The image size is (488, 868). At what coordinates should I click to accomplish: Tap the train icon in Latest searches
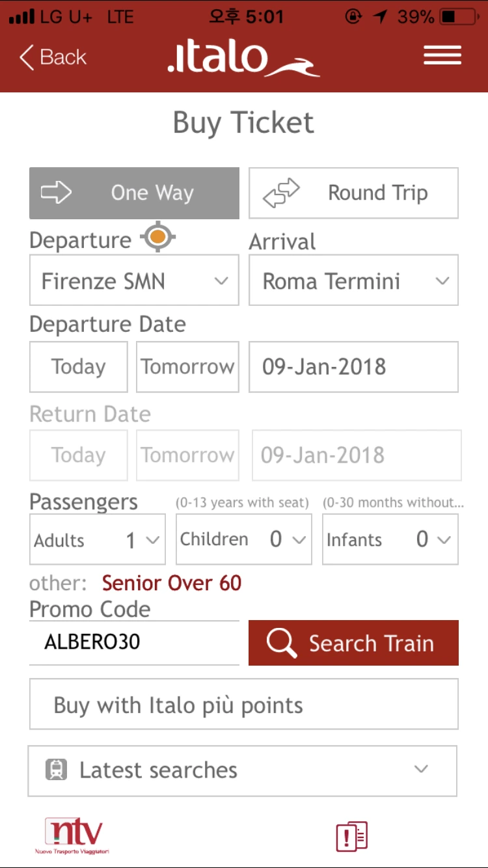[x=57, y=770]
